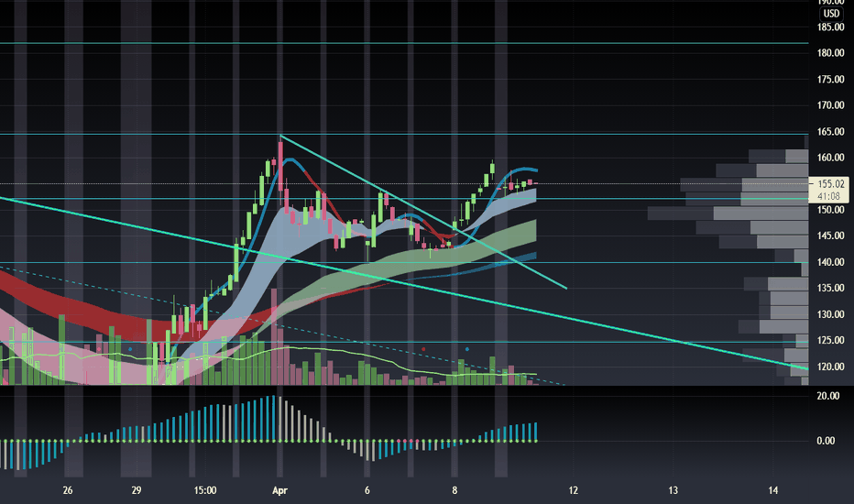
Task: Click the 130.00 price axis label
Action: [830, 313]
